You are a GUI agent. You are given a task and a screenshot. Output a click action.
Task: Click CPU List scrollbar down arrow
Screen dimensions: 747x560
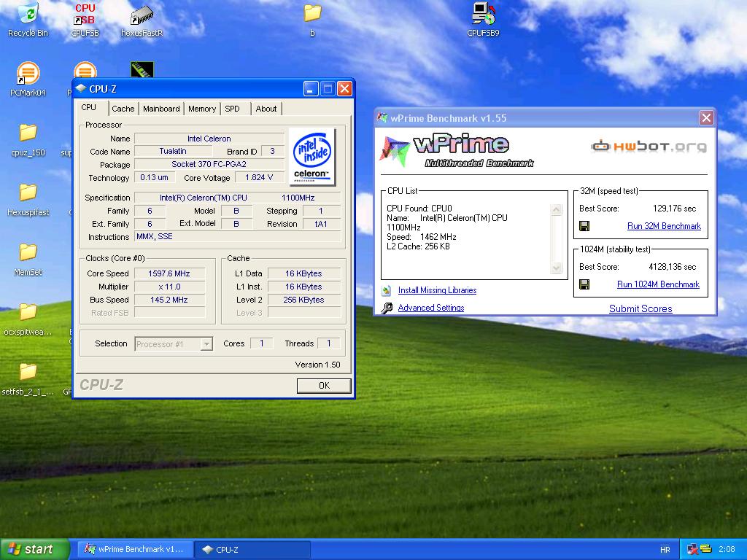coord(556,268)
